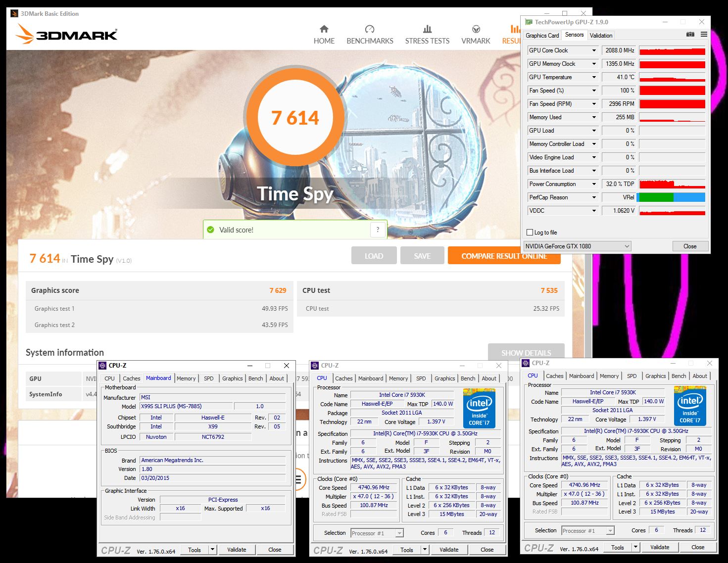Click GPU-Z title bar icon
728x563 pixels.
(529, 22)
